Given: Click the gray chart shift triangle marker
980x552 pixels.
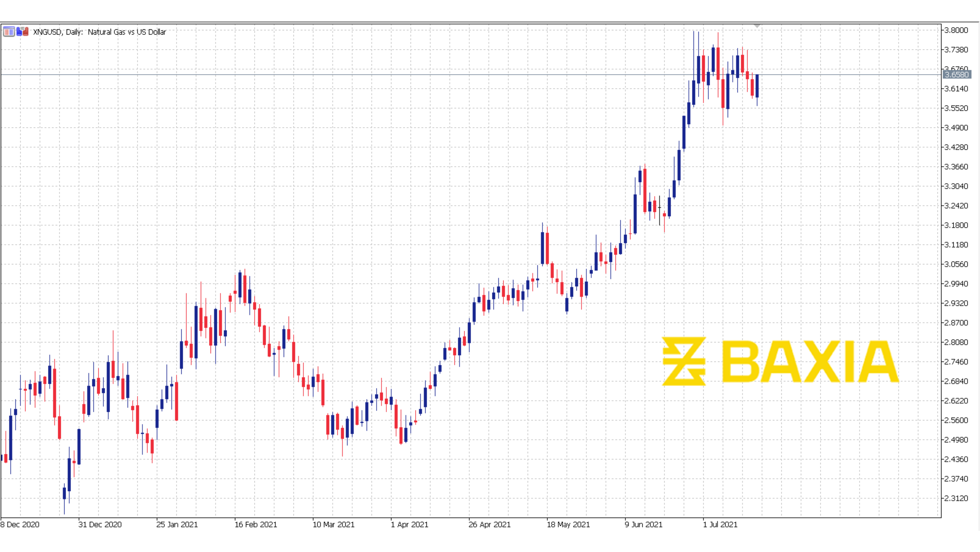Looking at the screenshot, I should pos(757,26).
